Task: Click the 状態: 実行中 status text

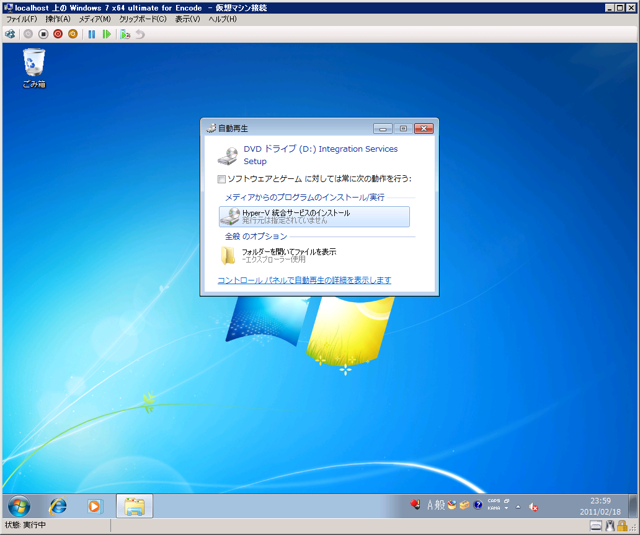Action: click(x=25, y=525)
